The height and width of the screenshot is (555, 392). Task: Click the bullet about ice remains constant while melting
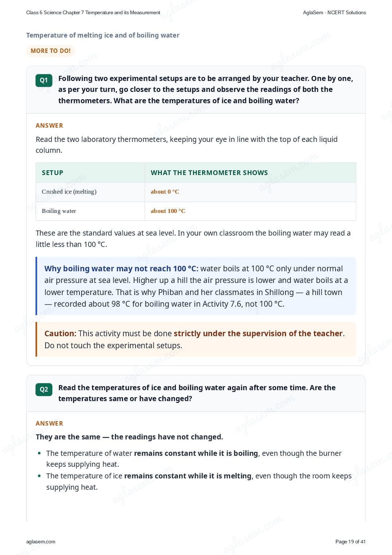point(199,481)
